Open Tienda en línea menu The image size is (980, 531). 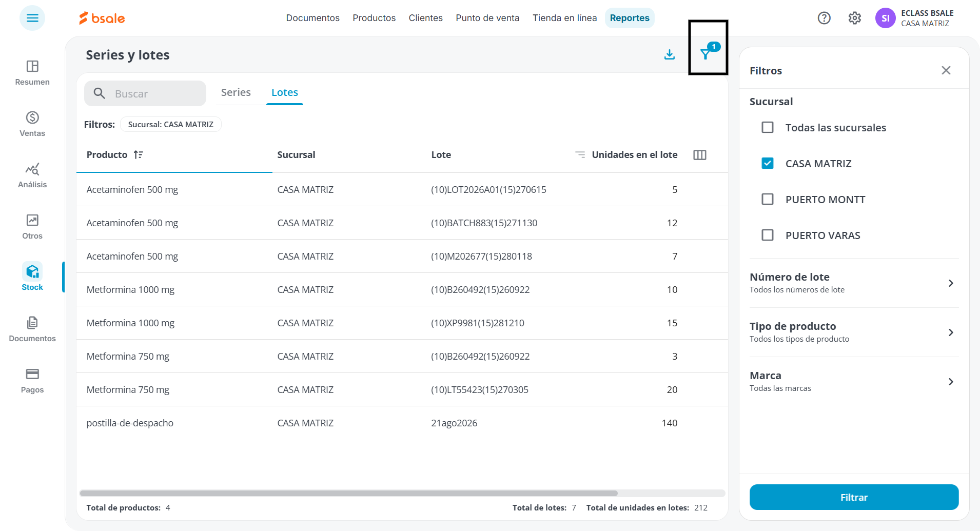(x=564, y=18)
